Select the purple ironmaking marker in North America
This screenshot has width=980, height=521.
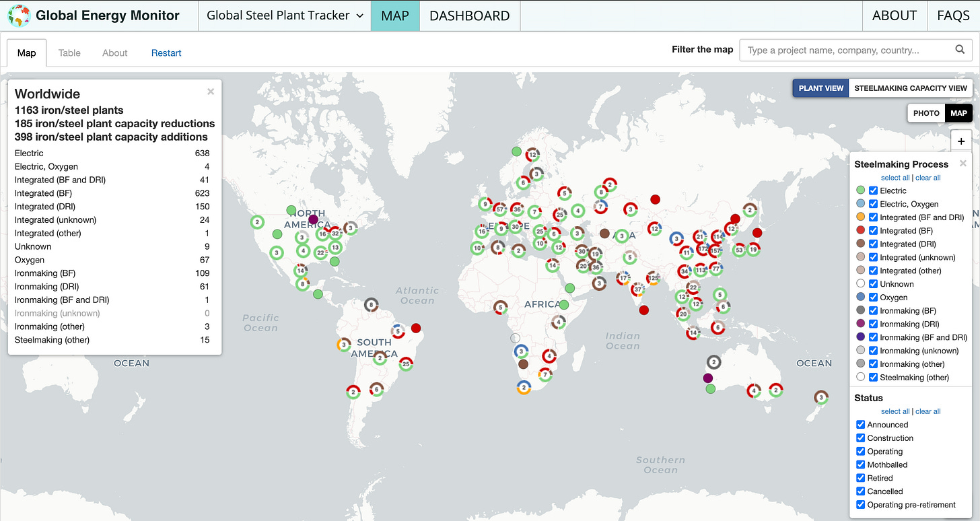coord(313,219)
